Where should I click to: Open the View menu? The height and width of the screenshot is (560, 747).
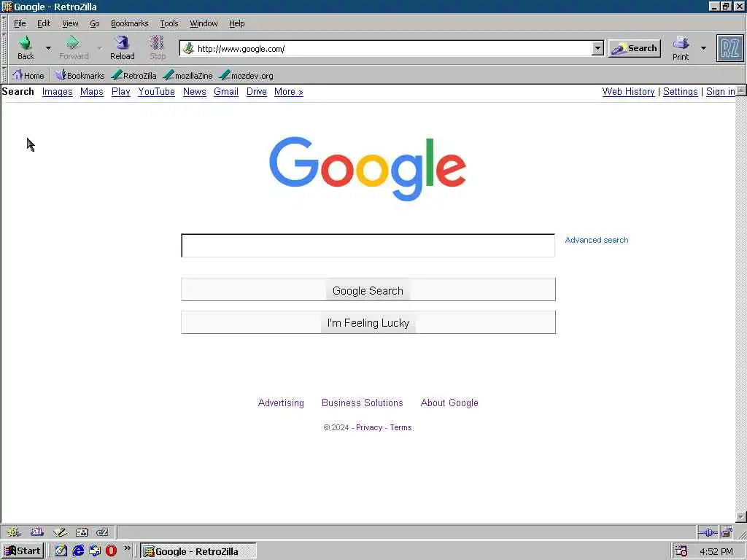[x=70, y=23]
